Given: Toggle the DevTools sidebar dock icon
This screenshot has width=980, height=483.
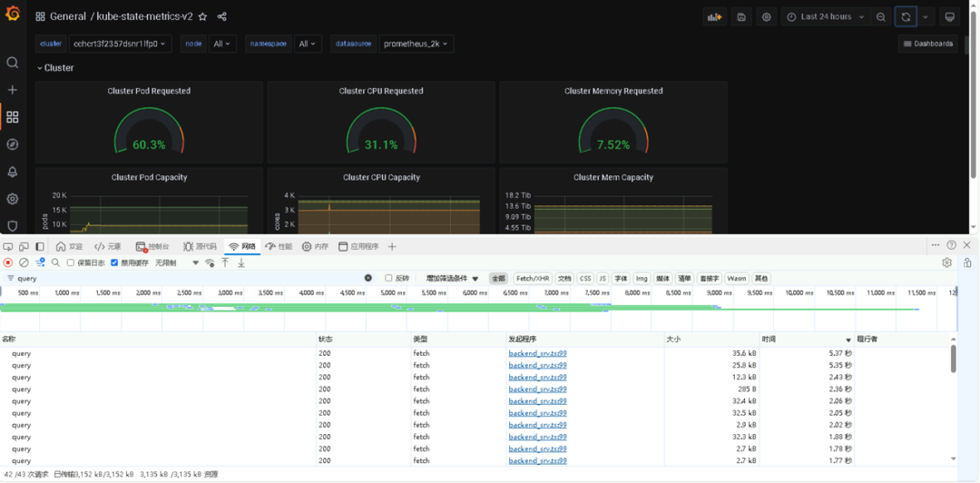Looking at the screenshot, I should point(39,247).
